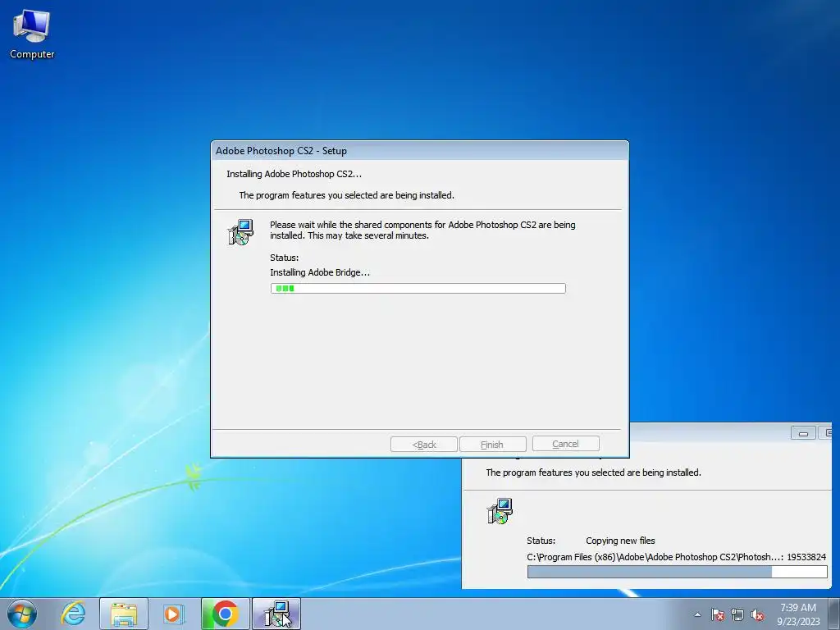This screenshot has width=840, height=630.
Task: Click the green Adobe Bridge progress bar
Action: coord(418,288)
